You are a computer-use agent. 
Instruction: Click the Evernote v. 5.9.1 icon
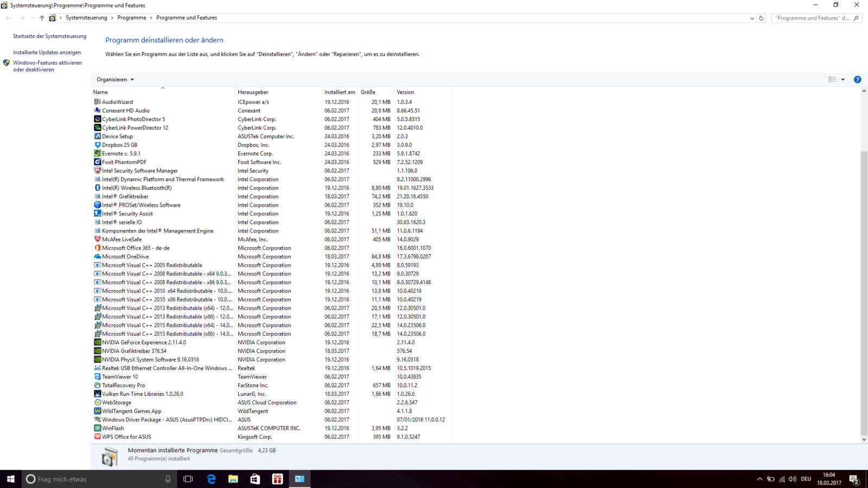[x=98, y=153]
